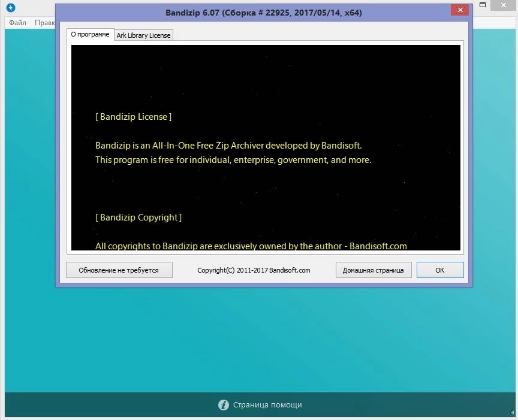Viewport: 518px width, 420px height.
Task: Close the main Bandizip window
Action: pyautogui.click(x=504, y=5)
